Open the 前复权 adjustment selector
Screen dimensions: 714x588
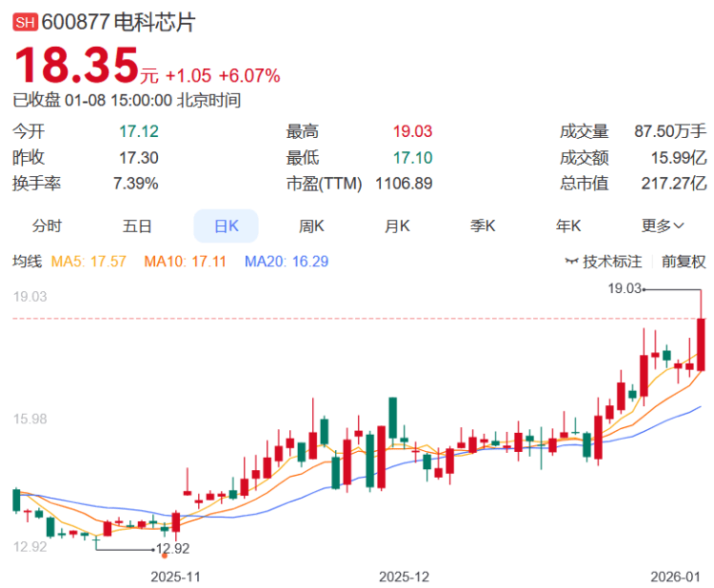tap(684, 262)
